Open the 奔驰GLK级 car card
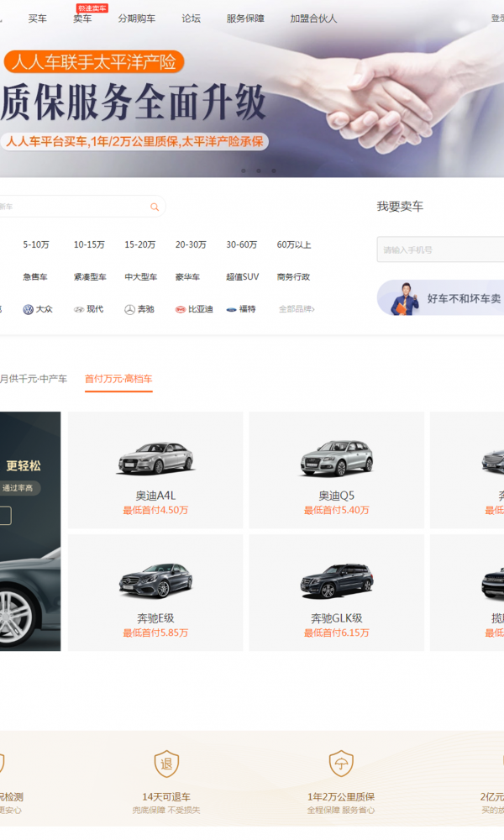 pos(336,592)
